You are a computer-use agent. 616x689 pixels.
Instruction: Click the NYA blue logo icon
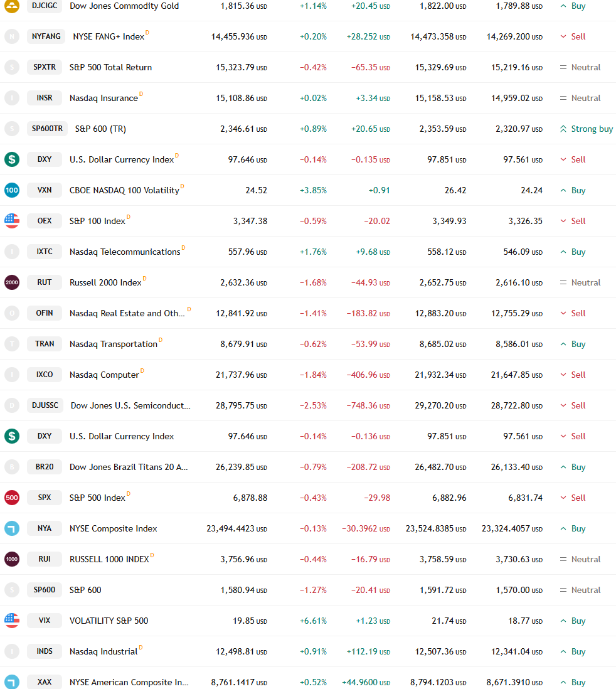coord(12,528)
